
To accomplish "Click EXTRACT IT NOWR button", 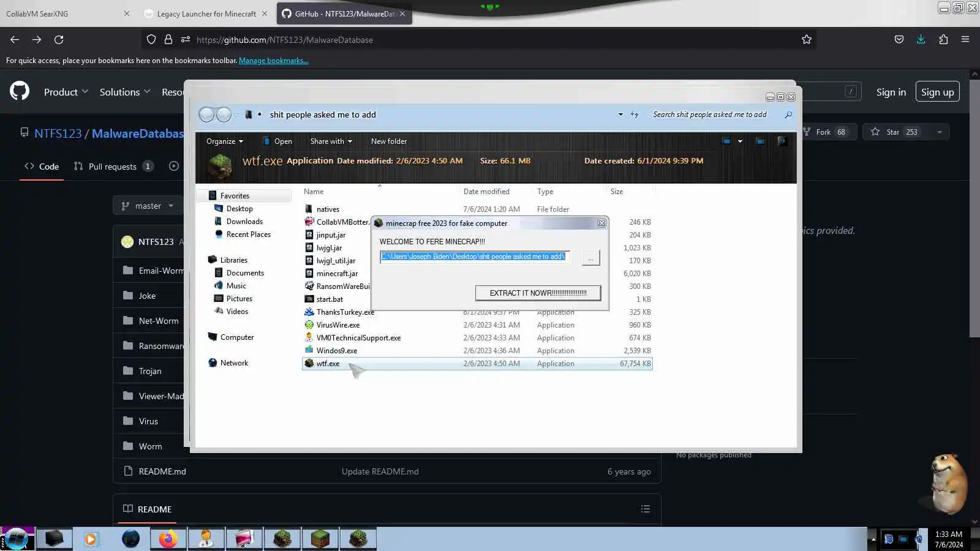I will [x=538, y=293].
